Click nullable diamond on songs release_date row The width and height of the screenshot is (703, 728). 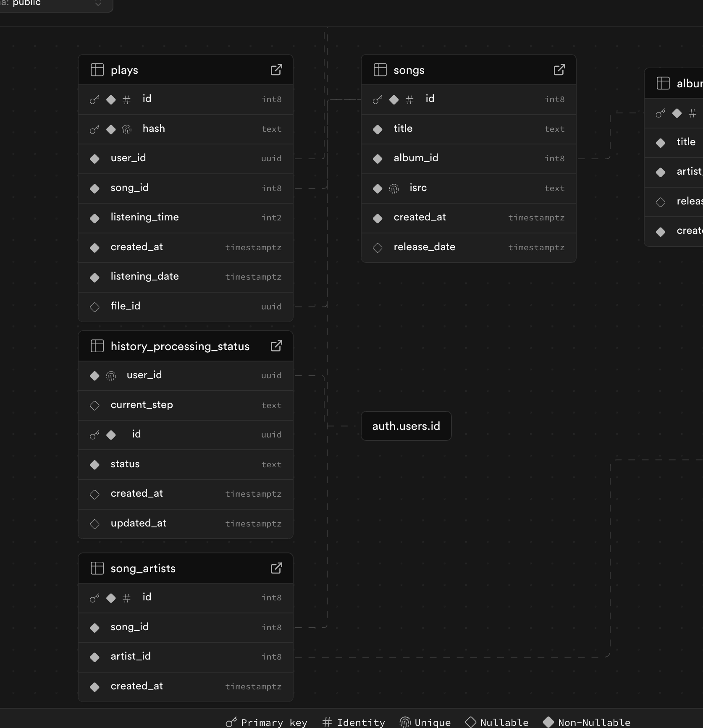click(x=378, y=248)
